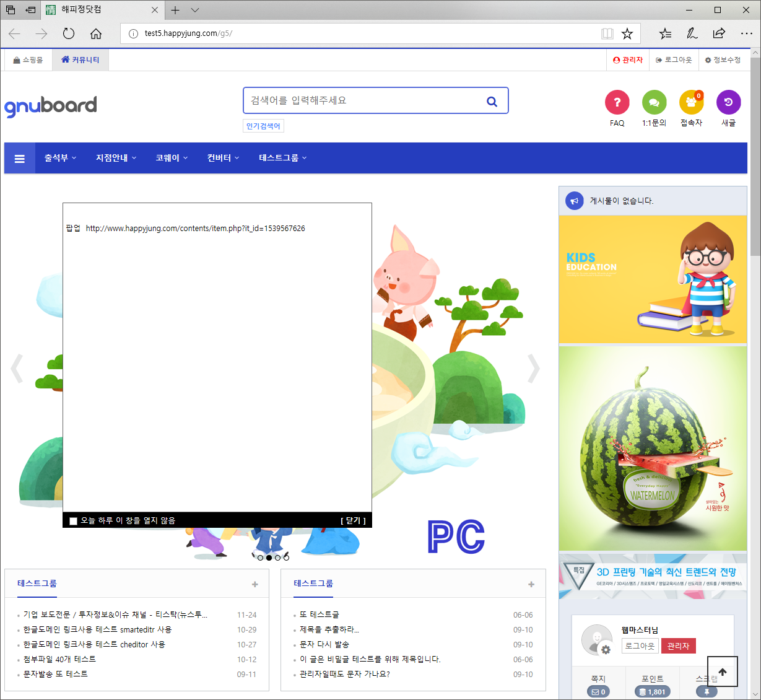Open the hamburger menu in the navigation bar
The width and height of the screenshot is (761, 700).
[19, 158]
